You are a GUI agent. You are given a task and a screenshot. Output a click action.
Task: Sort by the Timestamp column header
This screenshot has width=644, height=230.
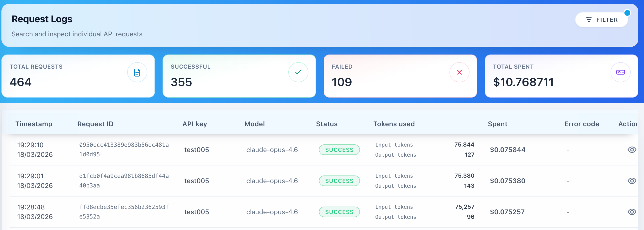click(34, 124)
